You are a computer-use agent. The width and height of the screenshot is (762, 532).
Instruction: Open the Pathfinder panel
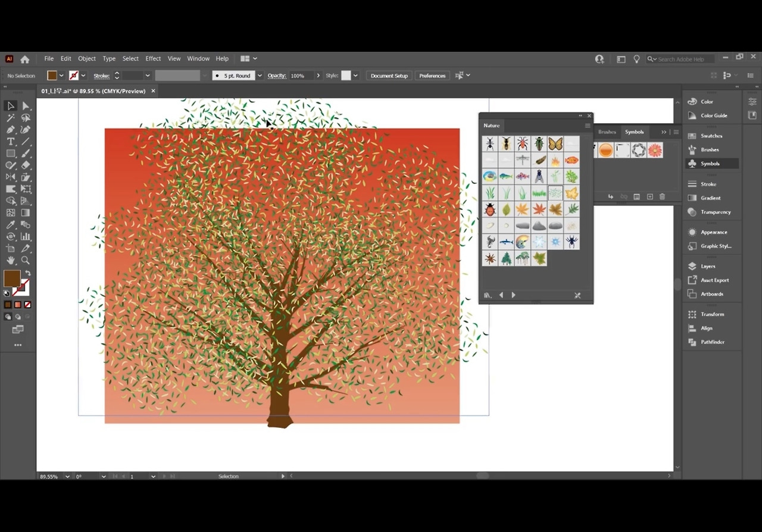(712, 342)
